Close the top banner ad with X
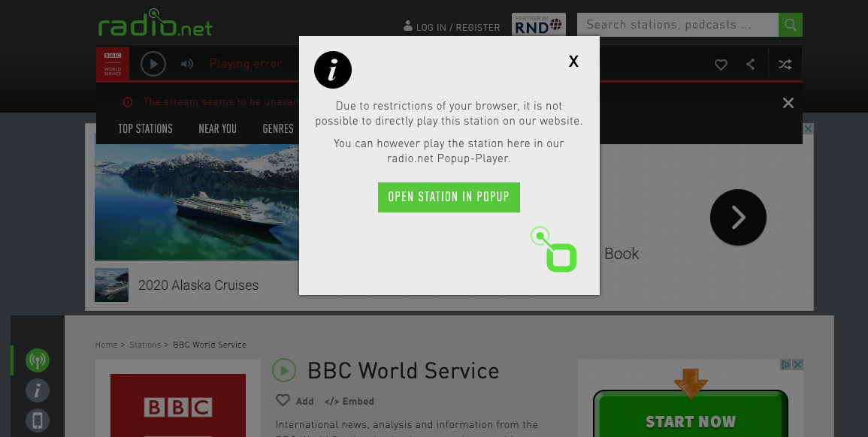 [x=808, y=129]
